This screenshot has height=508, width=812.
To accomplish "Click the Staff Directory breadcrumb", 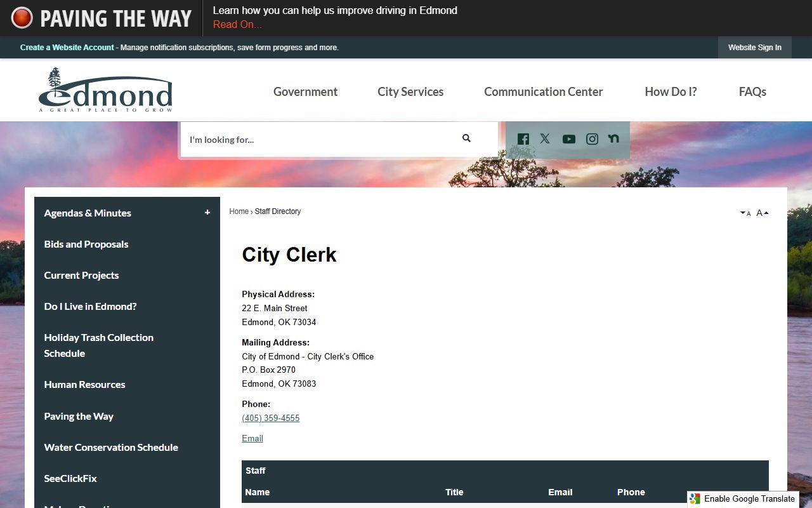I will [278, 211].
